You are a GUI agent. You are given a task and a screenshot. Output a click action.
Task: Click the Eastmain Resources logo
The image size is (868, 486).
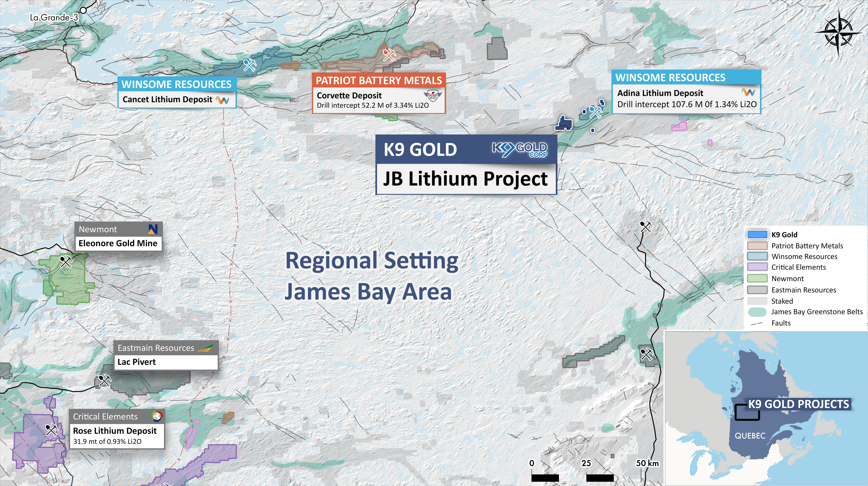click(x=206, y=348)
